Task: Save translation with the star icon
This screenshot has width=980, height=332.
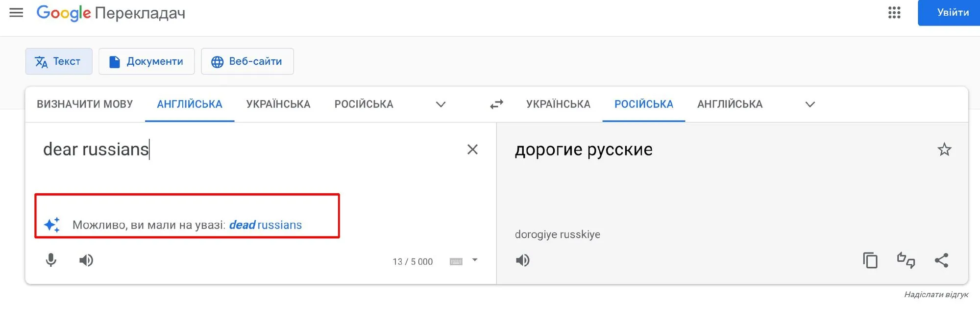Action: (944, 150)
